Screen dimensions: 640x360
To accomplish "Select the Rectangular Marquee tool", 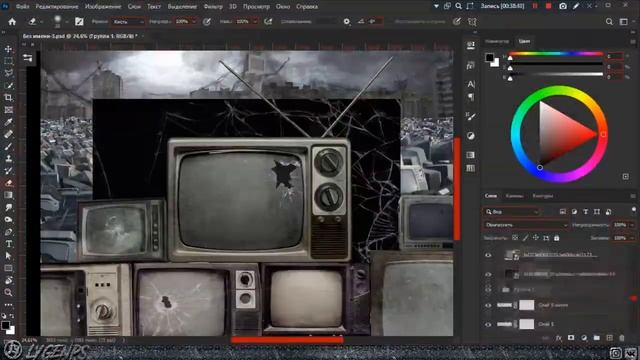I will point(8,61).
